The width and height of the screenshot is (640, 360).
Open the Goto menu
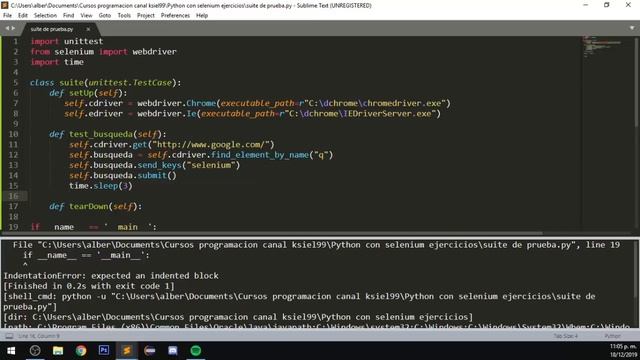tap(104, 16)
